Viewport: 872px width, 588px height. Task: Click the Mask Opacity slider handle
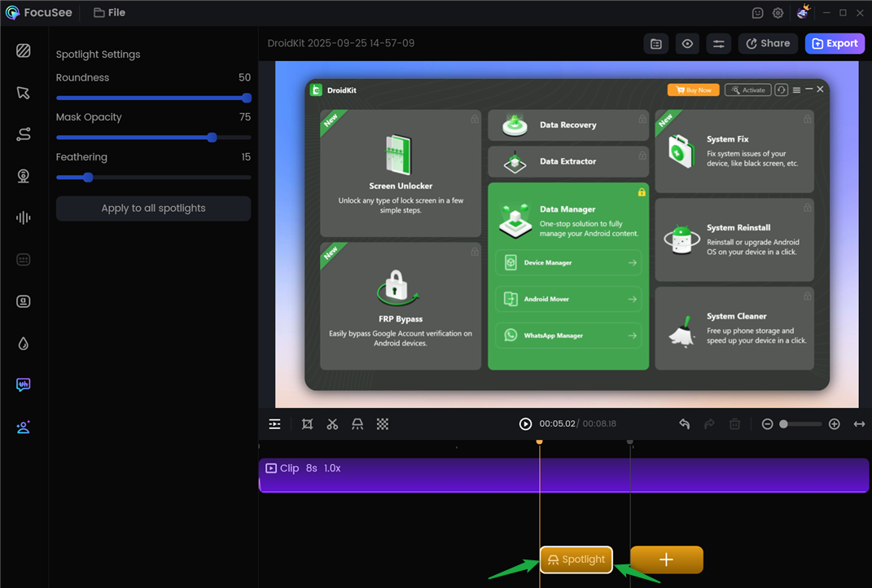point(213,138)
